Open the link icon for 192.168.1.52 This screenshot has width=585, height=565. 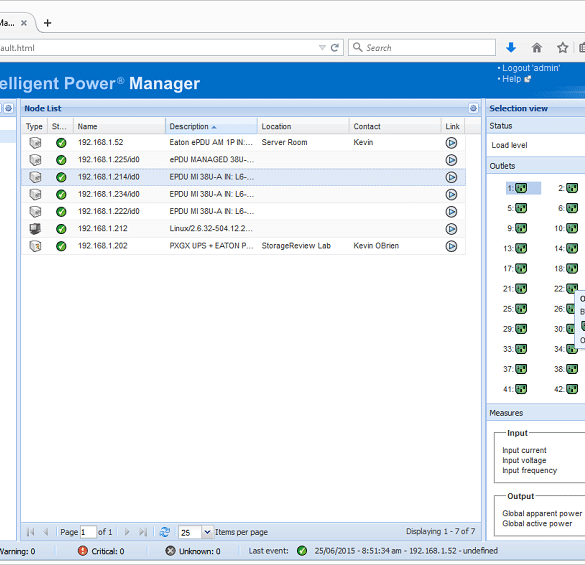click(x=451, y=143)
